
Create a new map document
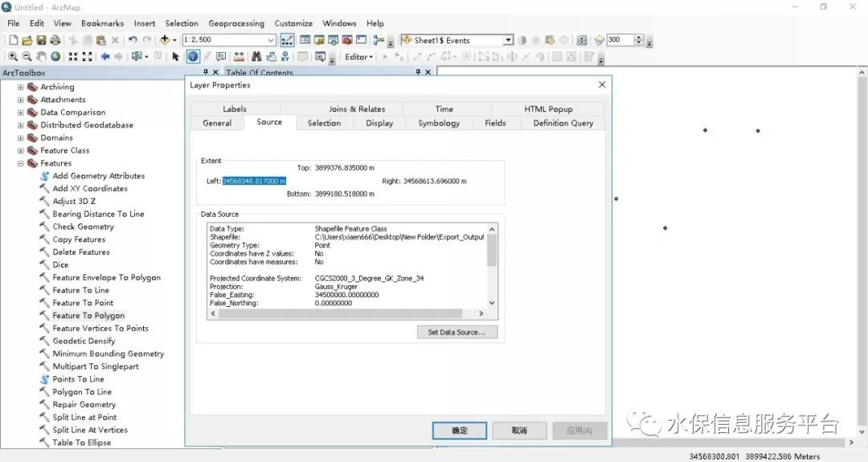[x=14, y=40]
